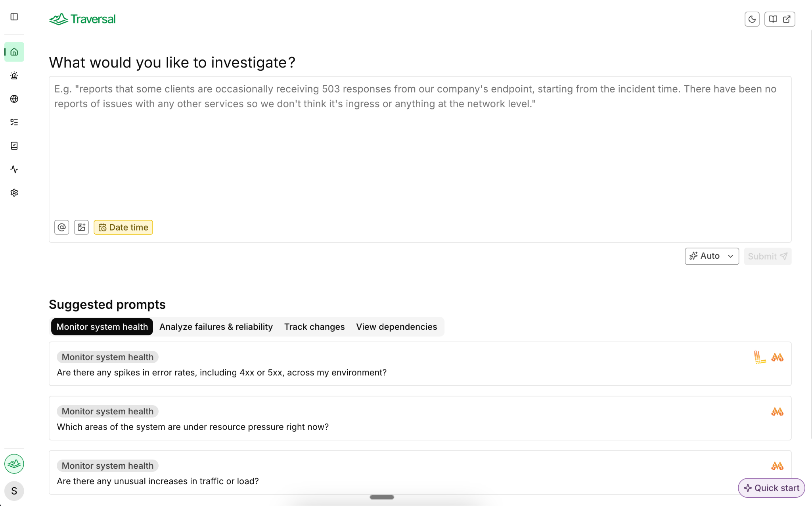Switch to Track changes tab
This screenshot has height=506, width=812.
point(314,327)
